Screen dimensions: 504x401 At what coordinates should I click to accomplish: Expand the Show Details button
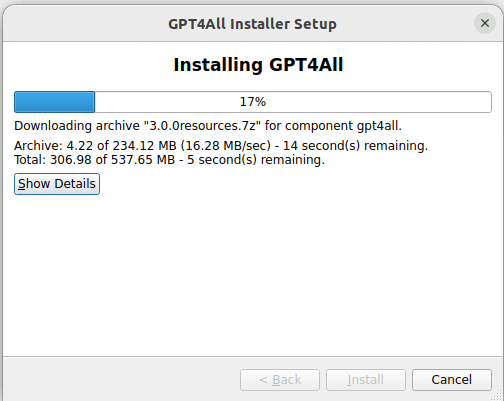57,184
